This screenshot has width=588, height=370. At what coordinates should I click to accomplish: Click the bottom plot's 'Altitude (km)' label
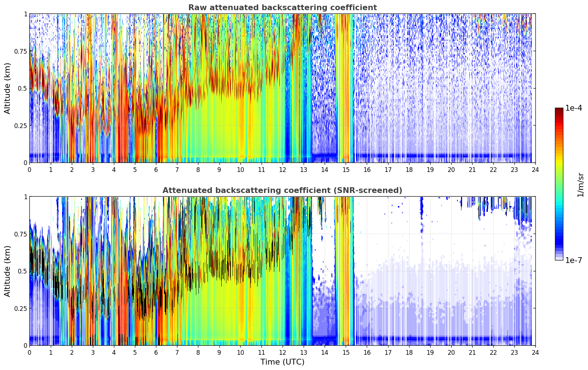tap(8, 271)
